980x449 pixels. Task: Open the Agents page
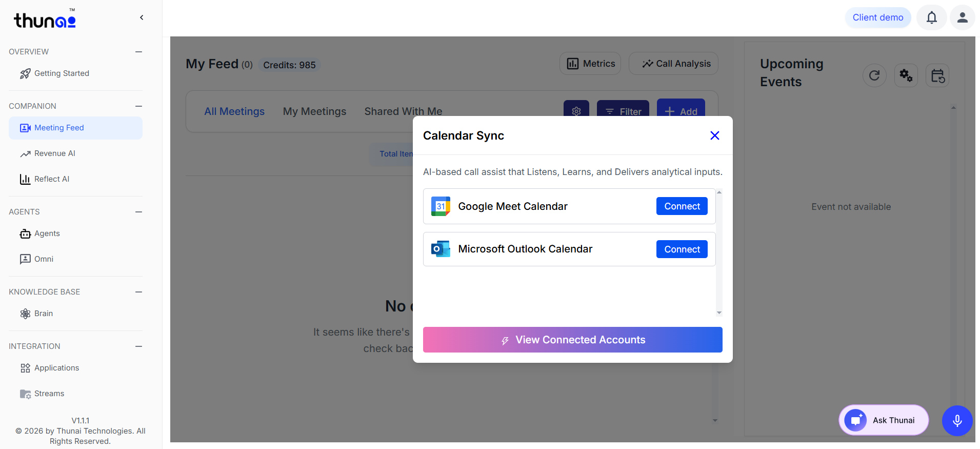[x=47, y=233]
